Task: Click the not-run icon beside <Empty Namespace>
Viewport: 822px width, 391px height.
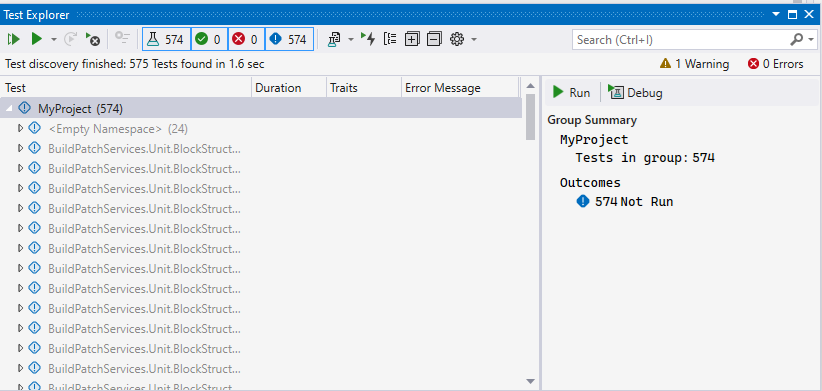Action: pyautogui.click(x=35, y=128)
